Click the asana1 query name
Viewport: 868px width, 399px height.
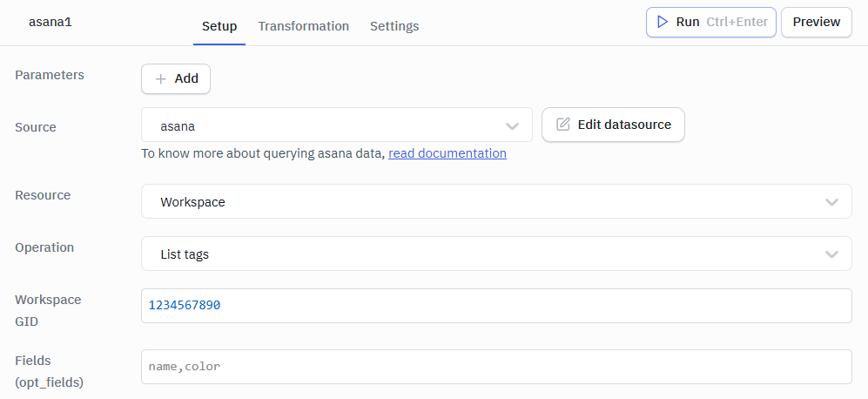coord(50,22)
